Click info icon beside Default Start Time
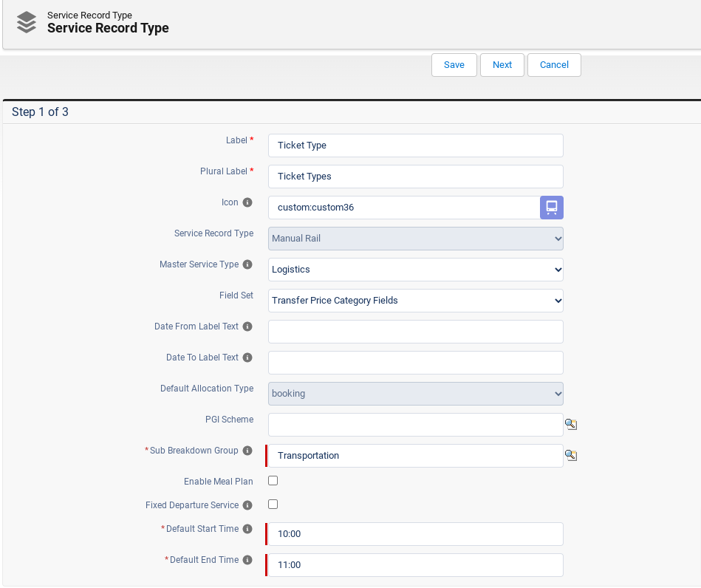701x588 pixels. pyautogui.click(x=247, y=529)
